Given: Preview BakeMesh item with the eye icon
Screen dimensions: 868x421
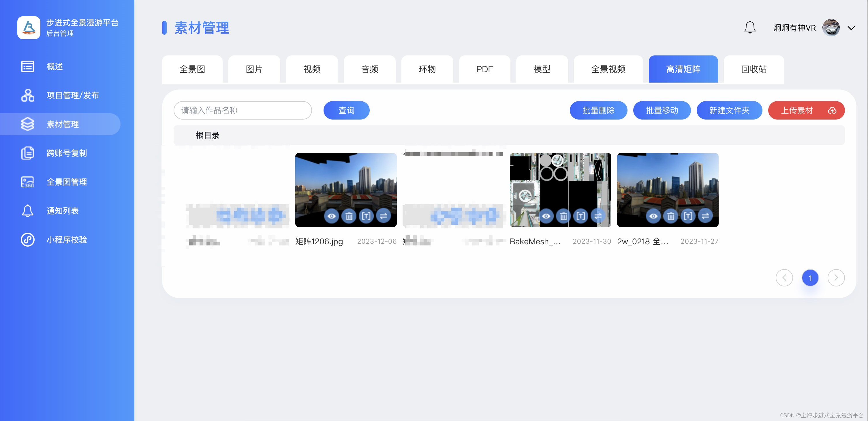Looking at the screenshot, I should pyautogui.click(x=546, y=216).
